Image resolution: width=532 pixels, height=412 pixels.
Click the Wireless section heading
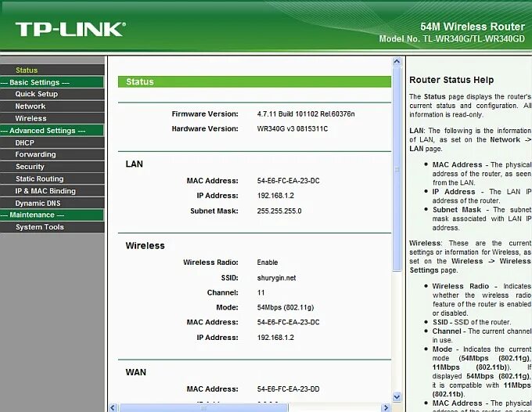(145, 246)
